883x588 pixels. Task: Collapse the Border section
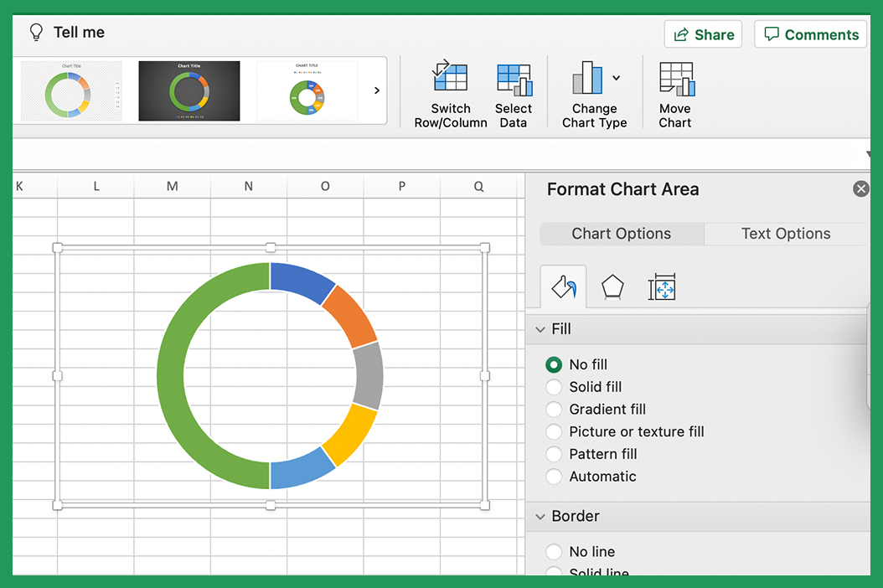pyautogui.click(x=540, y=516)
